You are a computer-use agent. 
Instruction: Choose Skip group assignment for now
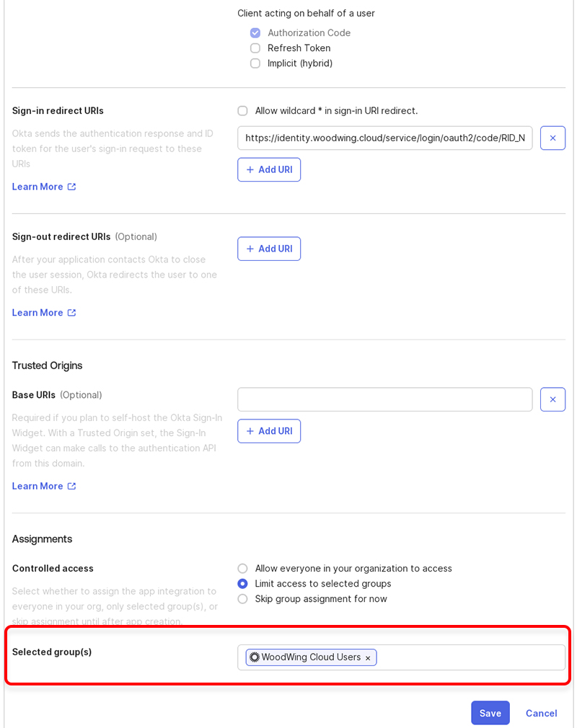(x=243, y=599)
